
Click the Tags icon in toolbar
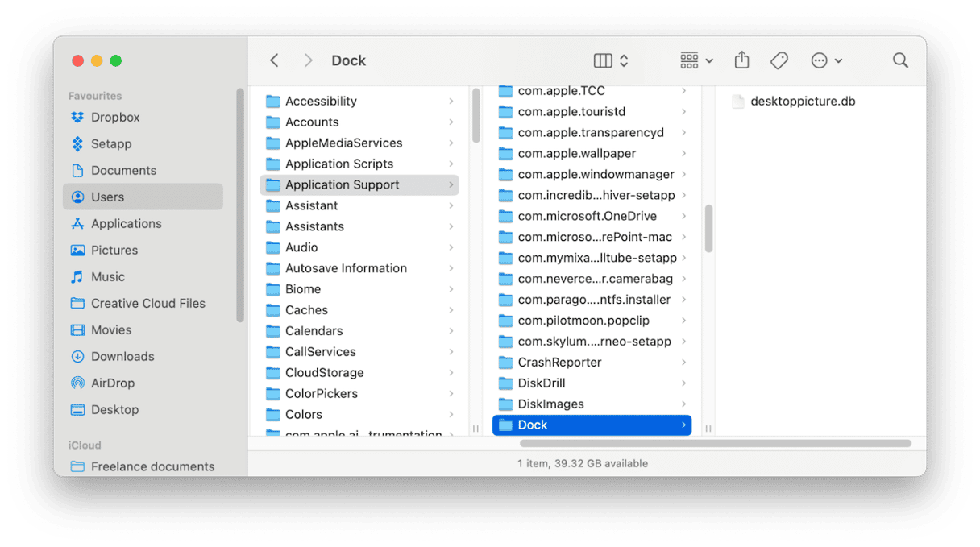click(x=779, y=60)
